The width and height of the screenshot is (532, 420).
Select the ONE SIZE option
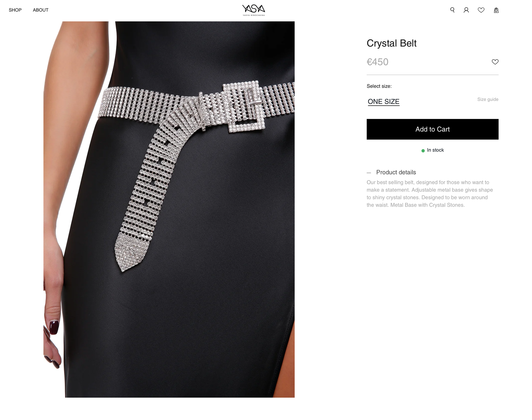383,102
